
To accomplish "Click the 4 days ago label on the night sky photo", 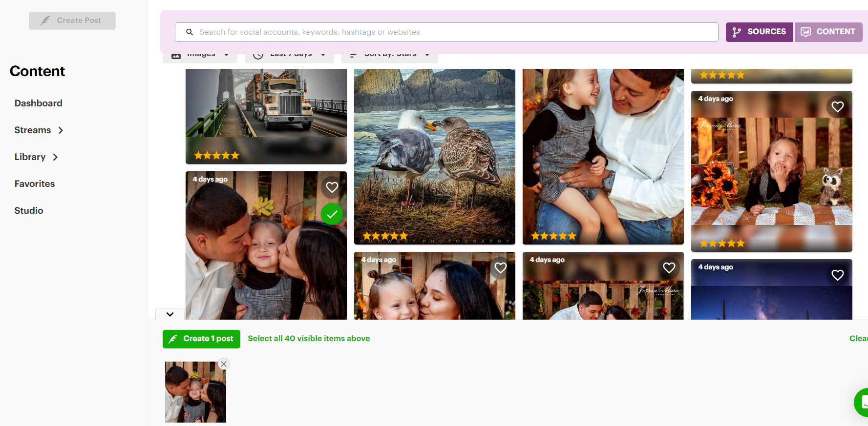I will point(716,267).
